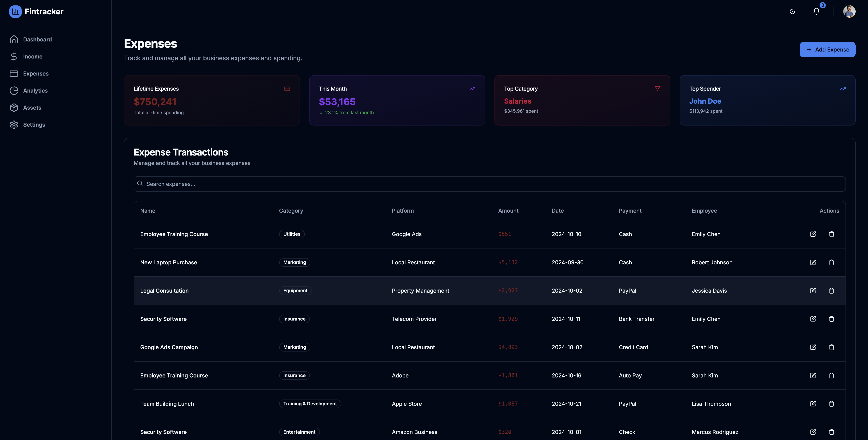Image resolution: width=868 pixels, height=440 pixels.
Task: Click Training & Development category badge
Action: [310, 404]
